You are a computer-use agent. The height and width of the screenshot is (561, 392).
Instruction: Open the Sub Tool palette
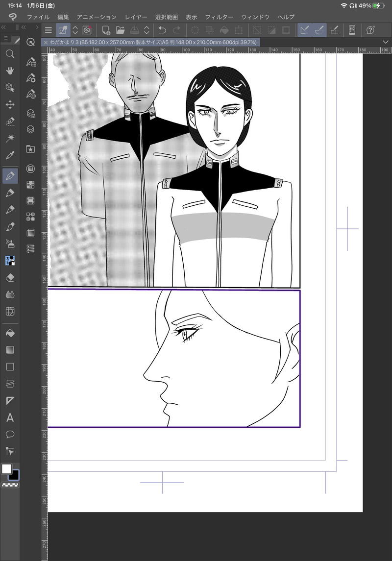point(31,62)
